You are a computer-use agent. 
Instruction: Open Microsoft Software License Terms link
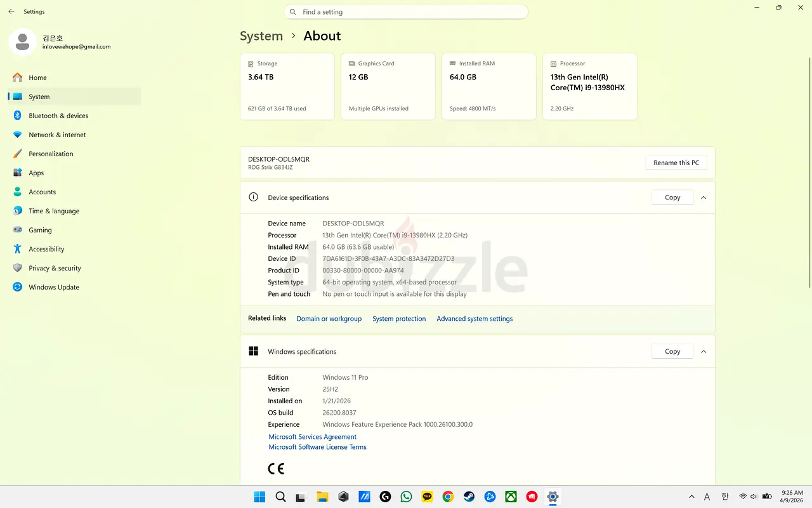click(x=317, y=447)
